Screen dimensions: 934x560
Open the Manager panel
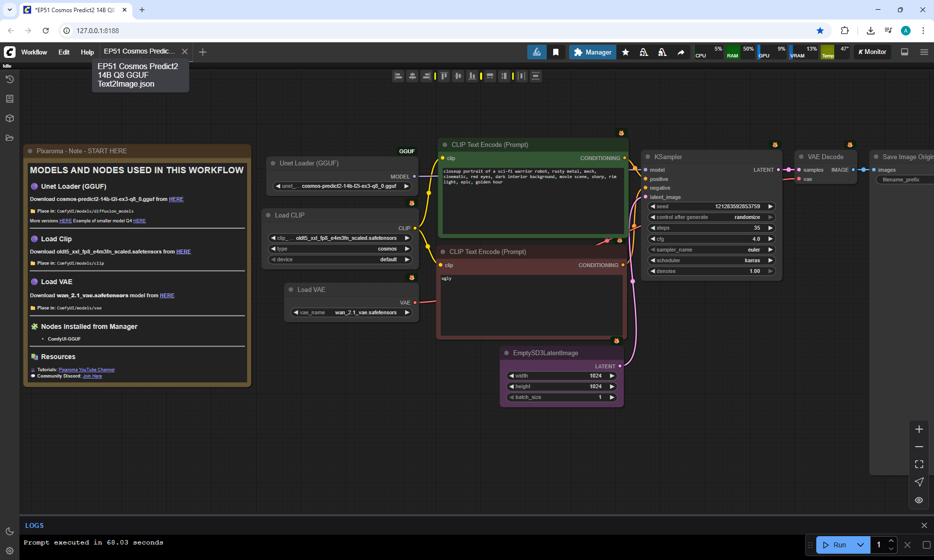pyautogui.click(x=593, y=52)
